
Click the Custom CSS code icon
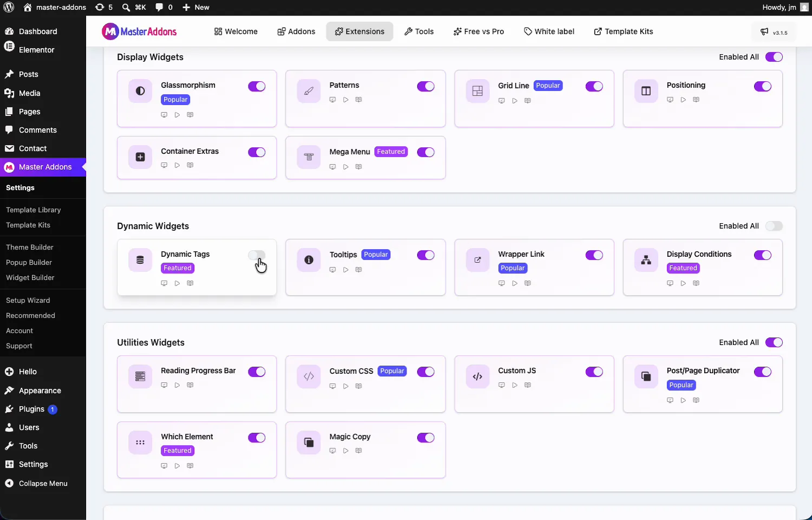(x=309, y=376)
